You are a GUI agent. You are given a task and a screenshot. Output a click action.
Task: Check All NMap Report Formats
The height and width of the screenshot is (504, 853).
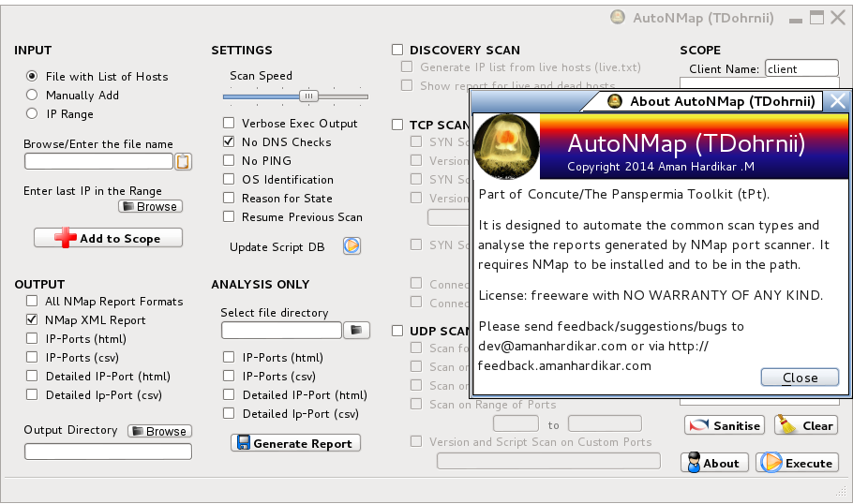(32, 301)
